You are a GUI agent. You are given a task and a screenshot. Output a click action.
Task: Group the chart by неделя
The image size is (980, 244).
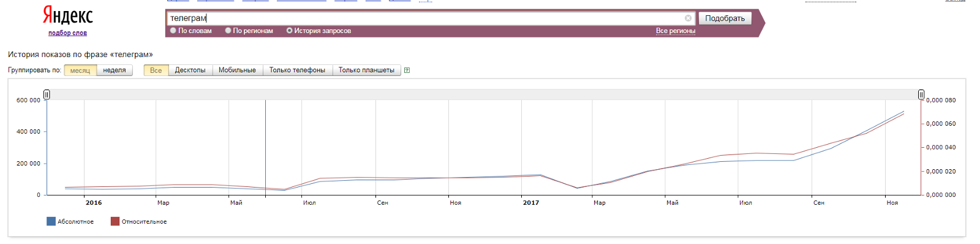point(115,71)
